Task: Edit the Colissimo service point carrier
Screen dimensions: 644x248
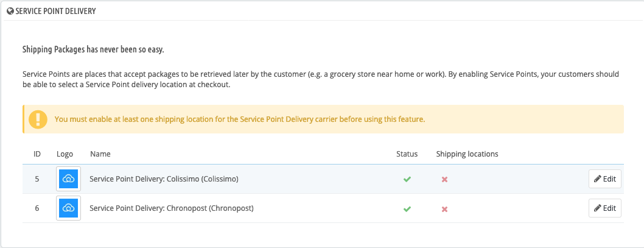Action: (604, 179)
